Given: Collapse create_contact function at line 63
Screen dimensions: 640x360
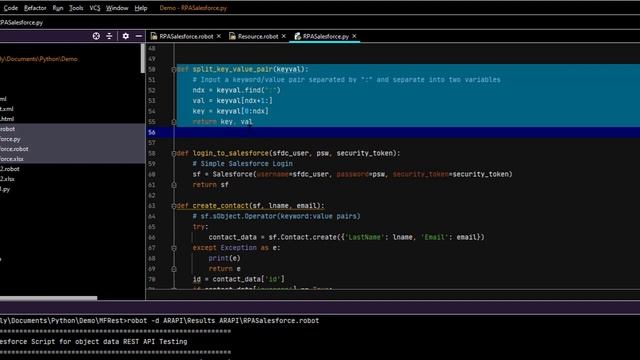Looking at the screenshot, I should point(174,206).
